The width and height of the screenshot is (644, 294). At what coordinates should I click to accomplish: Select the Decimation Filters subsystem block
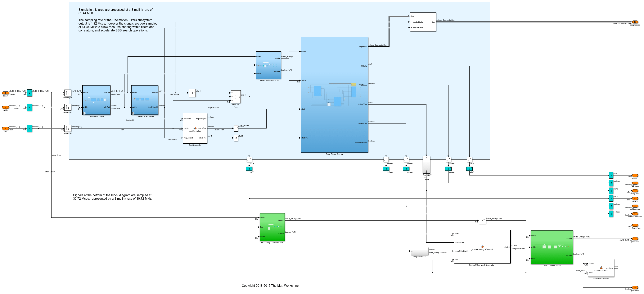pyautogui.click(x=96, y=100)
